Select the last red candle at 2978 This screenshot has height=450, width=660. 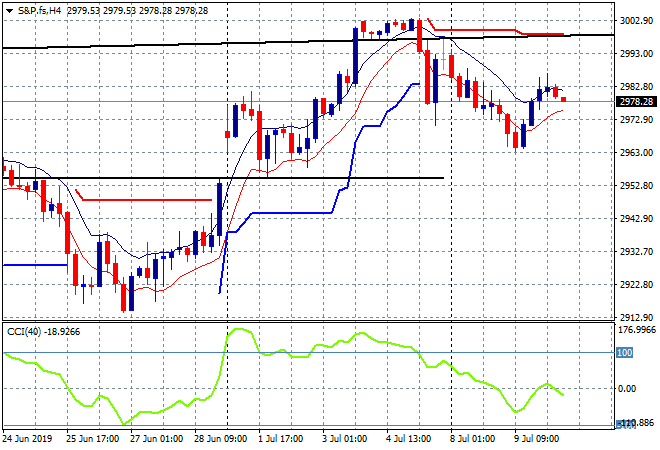click(x=564, y=99)
